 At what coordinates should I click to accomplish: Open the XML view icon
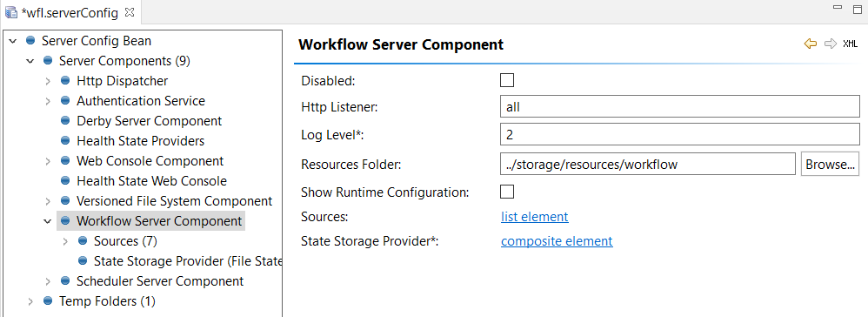[850, 44]
